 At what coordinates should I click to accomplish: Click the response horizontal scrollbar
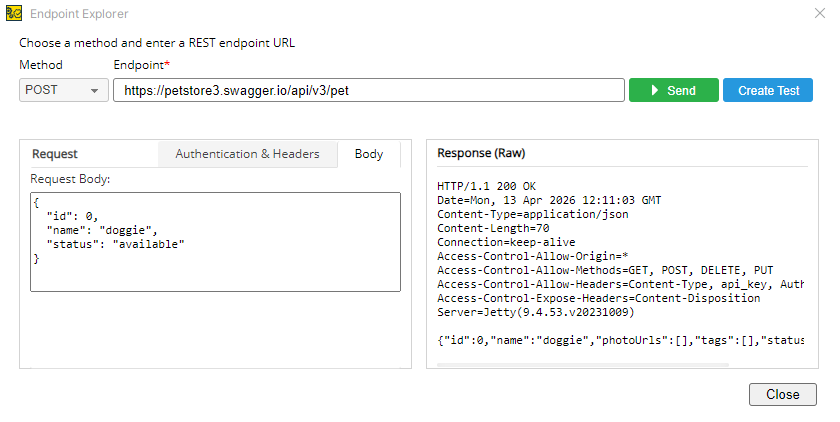pos(583,365)
